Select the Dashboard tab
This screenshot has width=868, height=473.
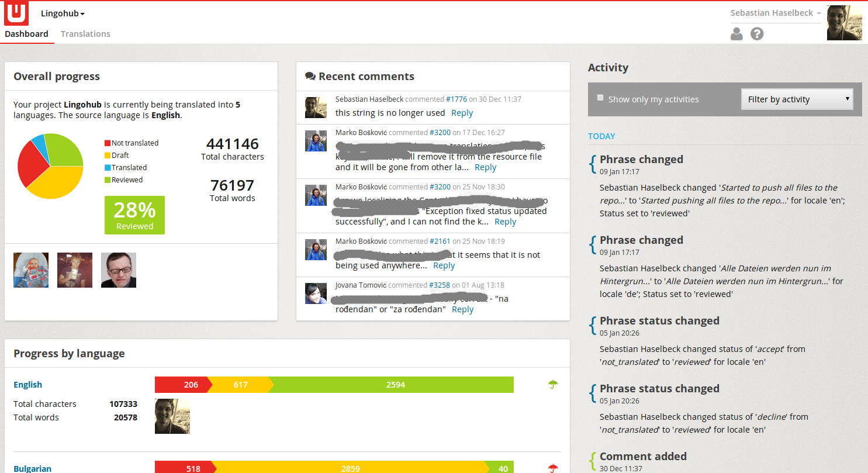pyautogui.click(x=26, y=34)
